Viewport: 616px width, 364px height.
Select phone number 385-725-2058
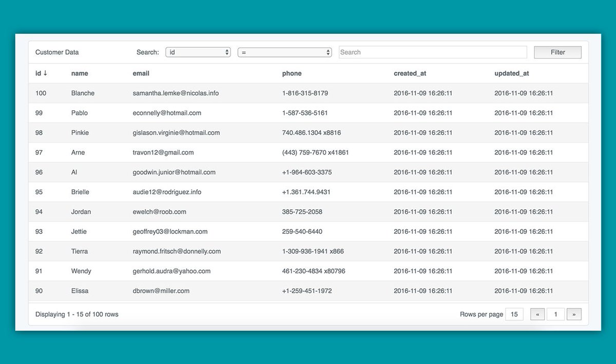(x=302, y=212)
